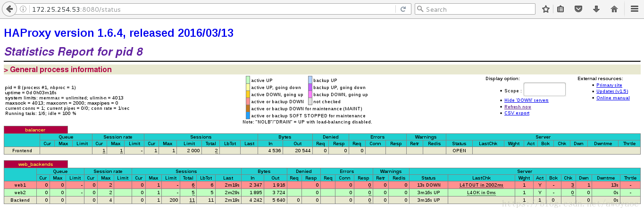The image size is (644, 213).
Task: Click the L4OK in 0ms check result
Action: pyautogui.click(x=481, y=193)
